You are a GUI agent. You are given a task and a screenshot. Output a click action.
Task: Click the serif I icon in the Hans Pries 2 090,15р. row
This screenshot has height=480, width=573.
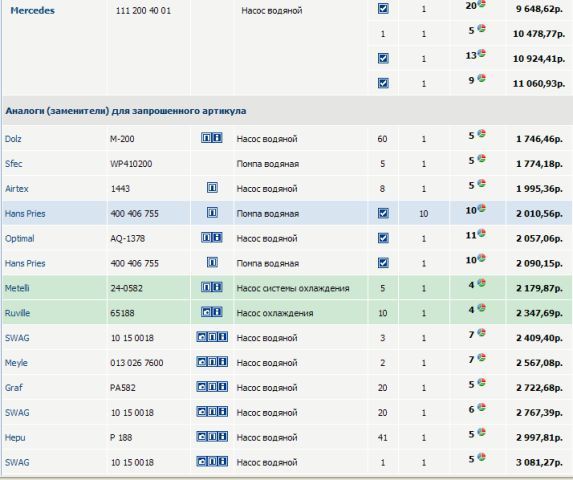[x=212, y=262]
